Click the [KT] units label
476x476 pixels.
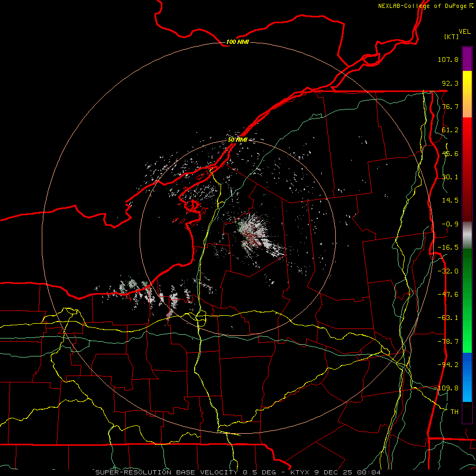[x=451, y=36]
